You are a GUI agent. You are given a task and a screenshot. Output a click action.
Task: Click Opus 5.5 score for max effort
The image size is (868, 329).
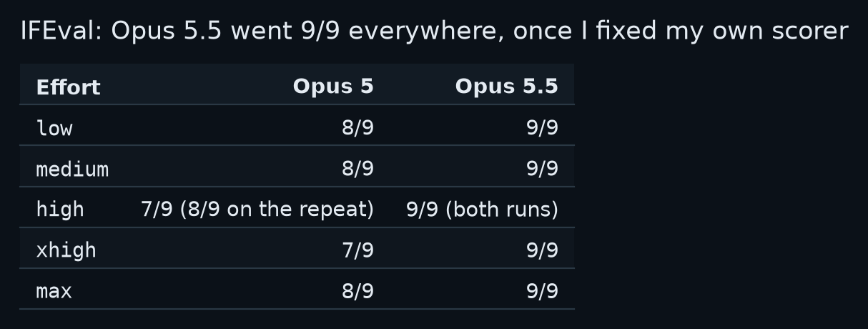click(542, 291)
